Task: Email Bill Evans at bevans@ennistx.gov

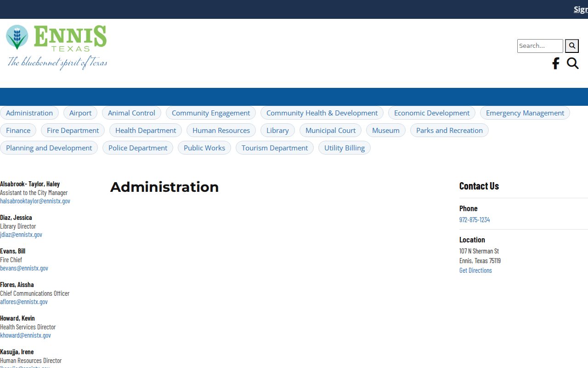Action: tap(24, 268)
